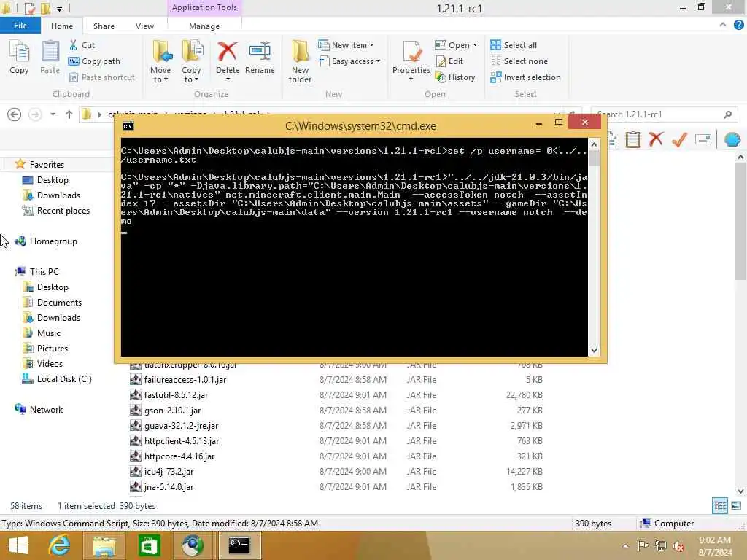Switch to large icons view button
Viewport: 747px width, 560px height.
(x=736, y=506)
